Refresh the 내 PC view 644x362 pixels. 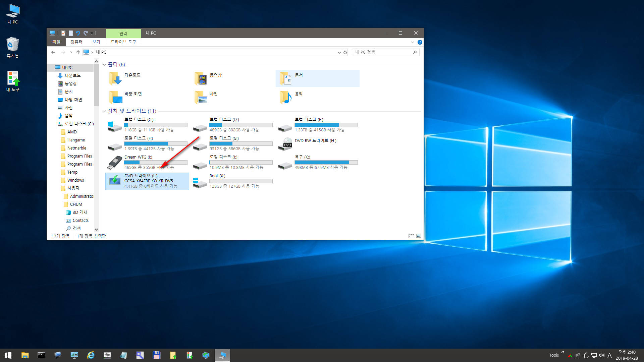point(345,52)
